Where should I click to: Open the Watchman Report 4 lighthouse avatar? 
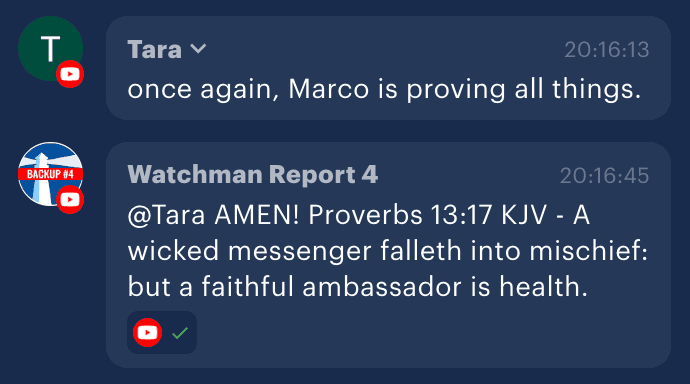[x=50, y=174]
